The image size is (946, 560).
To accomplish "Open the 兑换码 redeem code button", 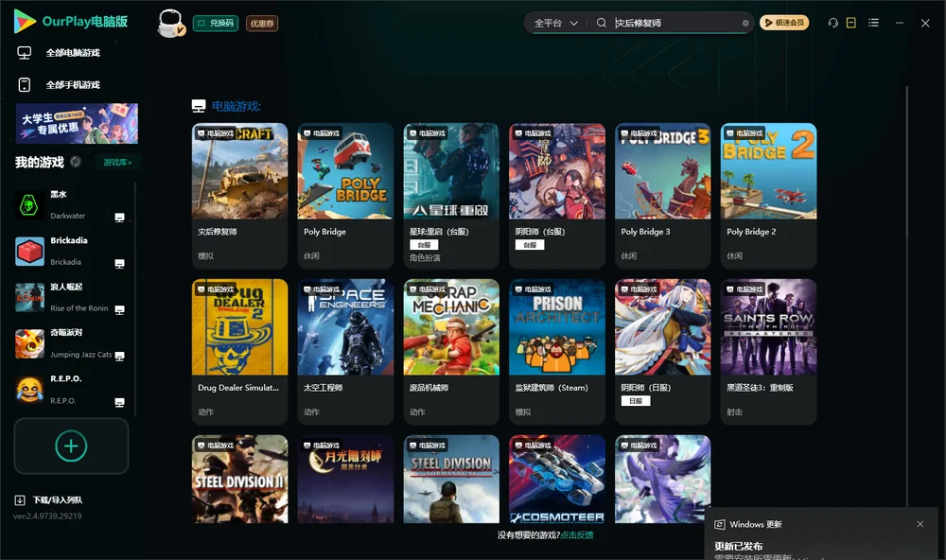I will (216, 23).
